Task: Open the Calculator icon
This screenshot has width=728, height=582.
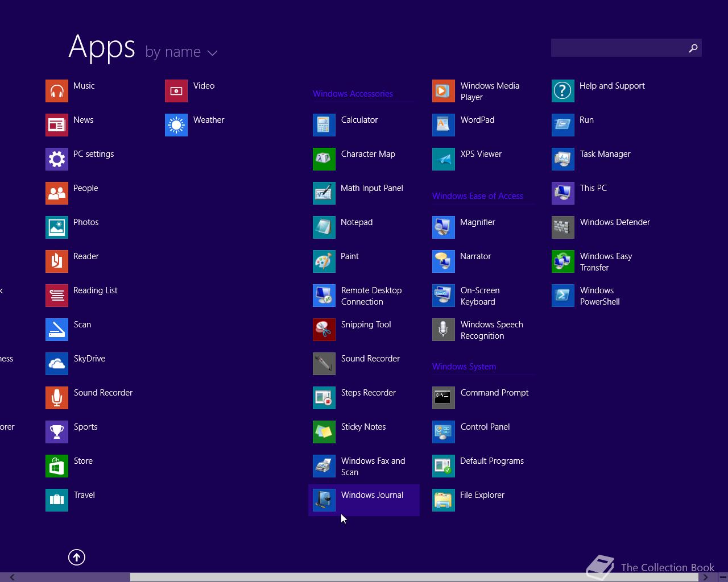Action: click(x=324, y=125)
